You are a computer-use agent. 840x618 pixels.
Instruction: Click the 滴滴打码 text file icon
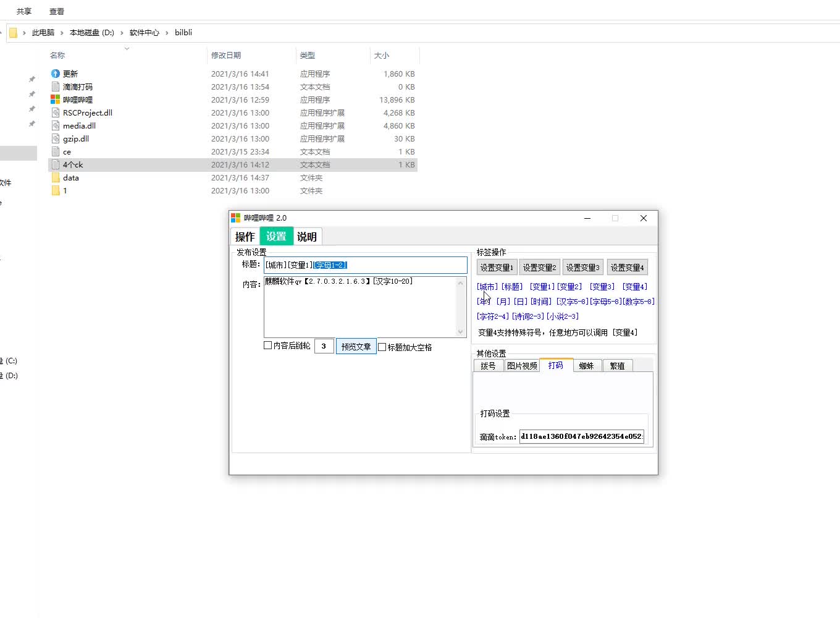tap(56, 87)
